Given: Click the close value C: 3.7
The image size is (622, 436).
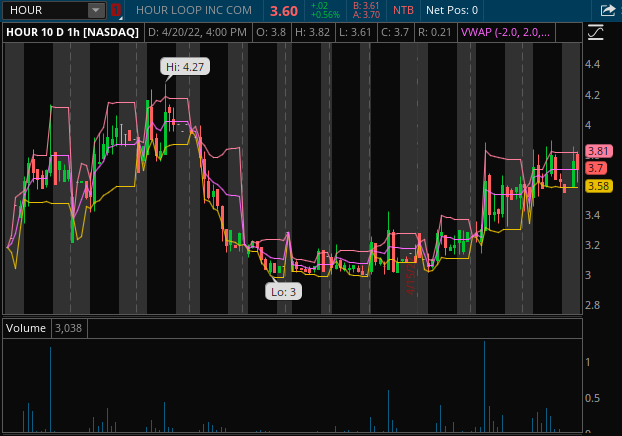Looking at the screenshot, I should [395, 32].
